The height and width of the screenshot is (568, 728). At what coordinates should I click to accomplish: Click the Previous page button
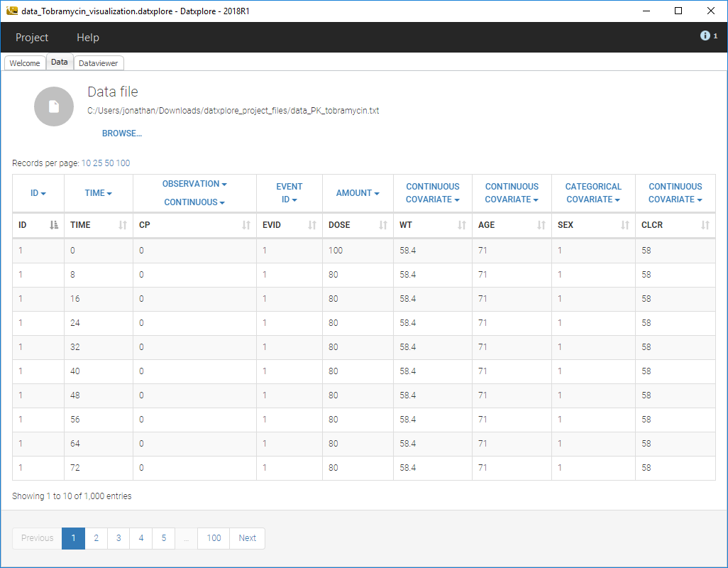pyautogui.click(x=37, y=538)
